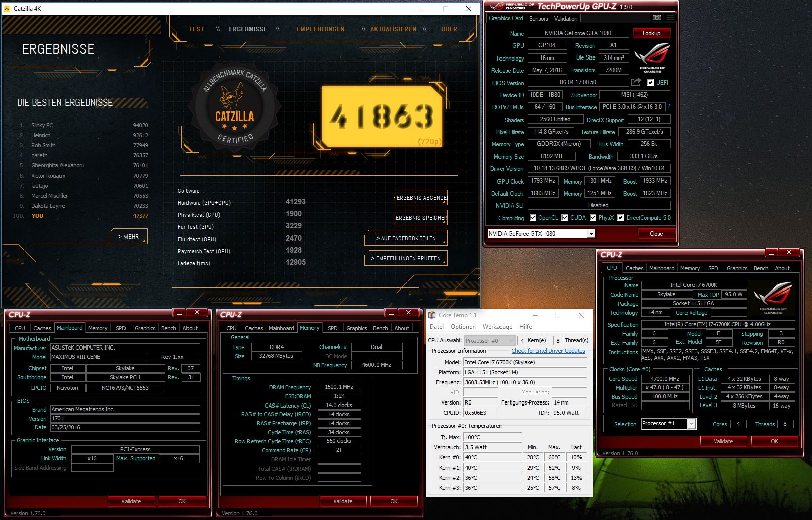812x520 pixels.
Task: Open SPD tab in CPU-Z Mainboard window
Action: [x=121, y=328]
